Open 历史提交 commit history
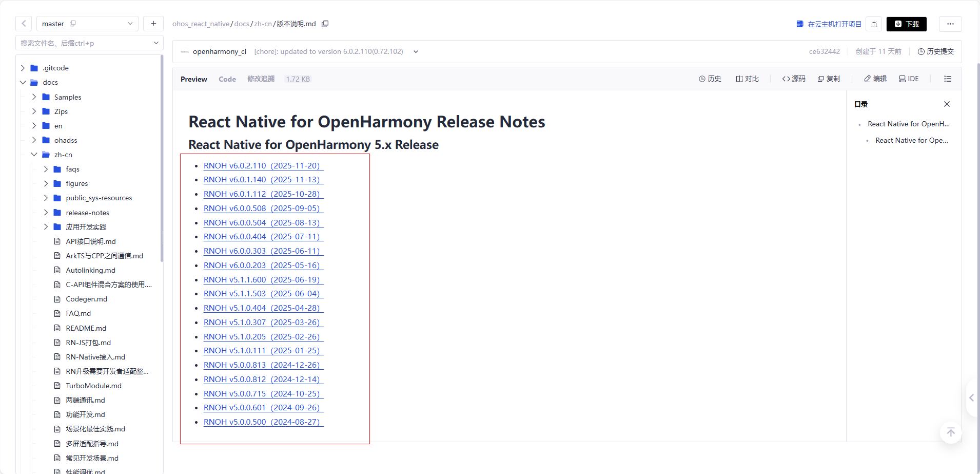 935,51
